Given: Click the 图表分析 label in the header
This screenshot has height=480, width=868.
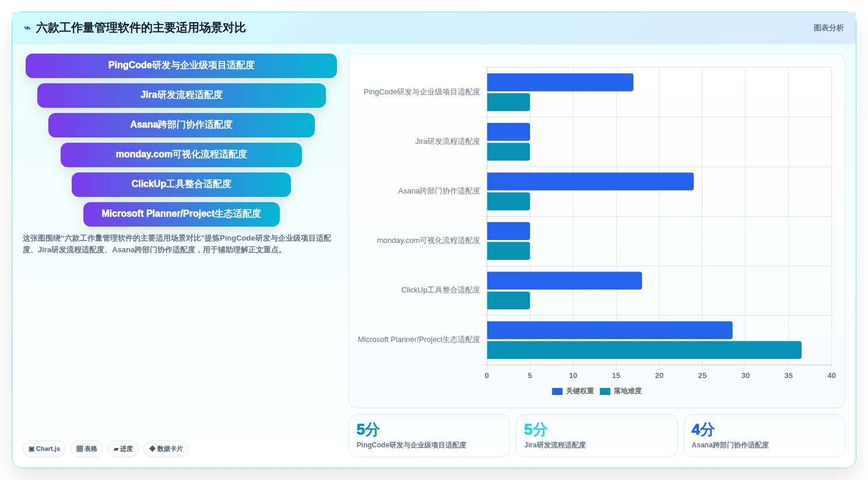Looking at the screenshot, I should [828, 28].
